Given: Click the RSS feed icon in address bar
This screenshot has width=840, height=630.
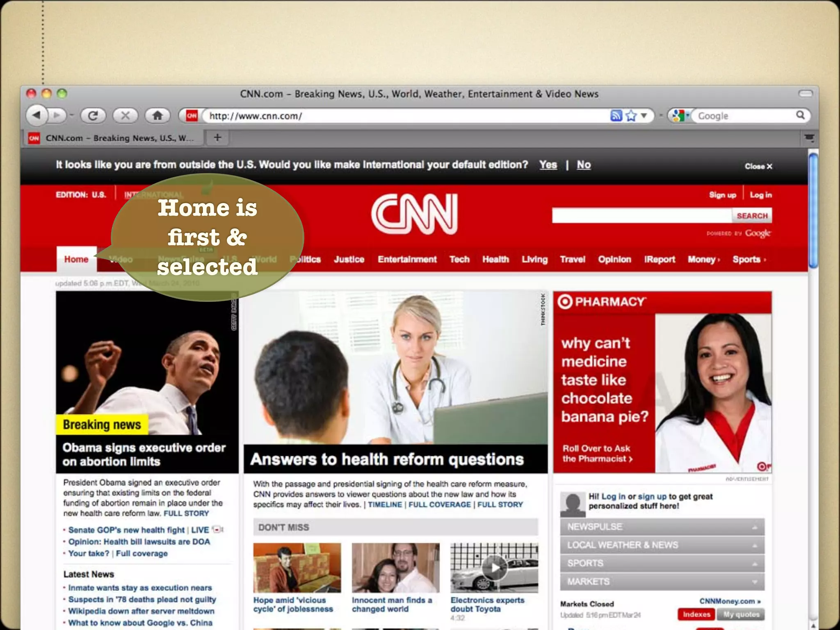Looking at the screenshot, I should (616, 116).
